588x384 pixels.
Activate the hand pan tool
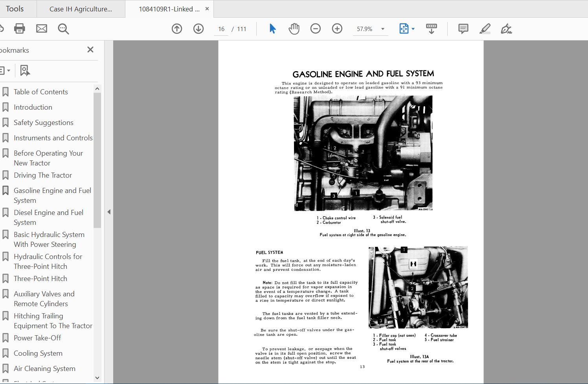(x=294, y=29)
